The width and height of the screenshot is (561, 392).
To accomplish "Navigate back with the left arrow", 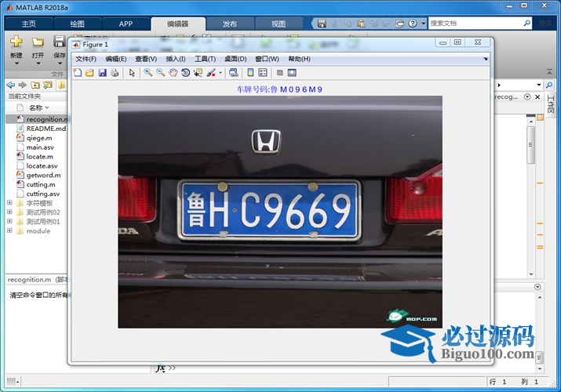I will click(11, 85).
